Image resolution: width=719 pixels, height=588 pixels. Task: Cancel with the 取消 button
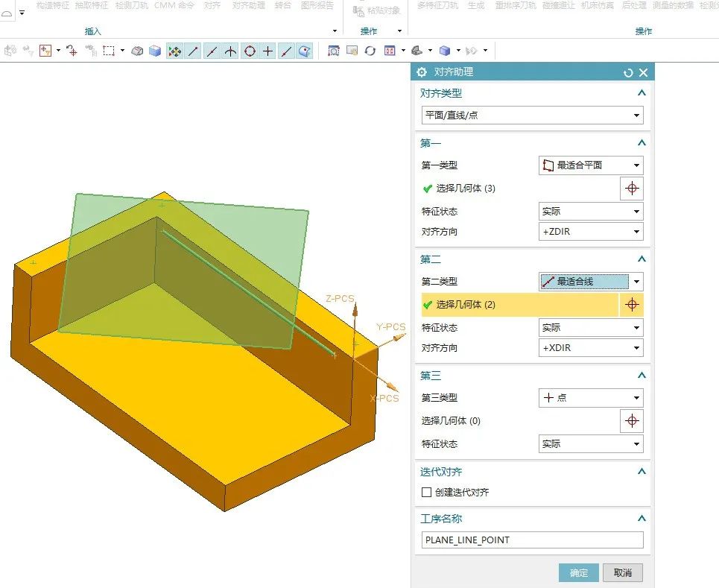tap(623, 573)
